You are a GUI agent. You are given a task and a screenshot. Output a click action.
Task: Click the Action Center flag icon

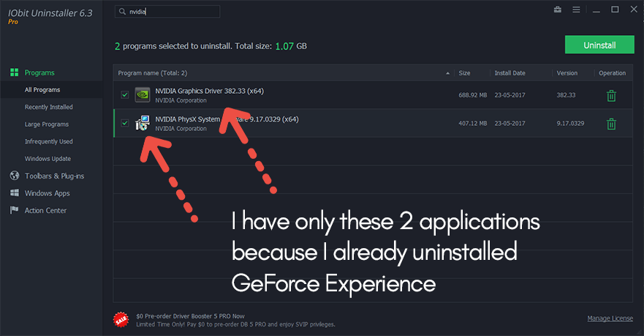(15, 210)
